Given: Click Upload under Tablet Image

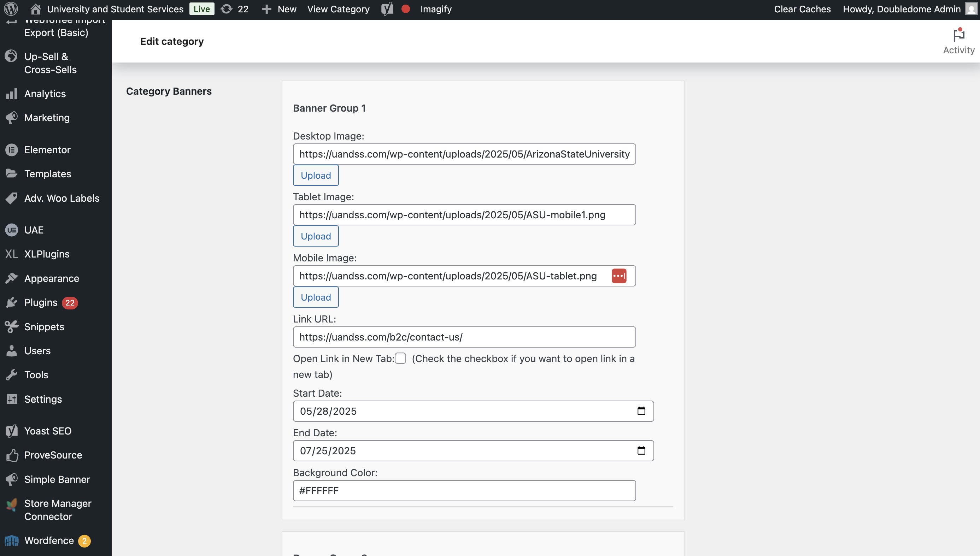Looking at the screenshot, I should 316,236.
